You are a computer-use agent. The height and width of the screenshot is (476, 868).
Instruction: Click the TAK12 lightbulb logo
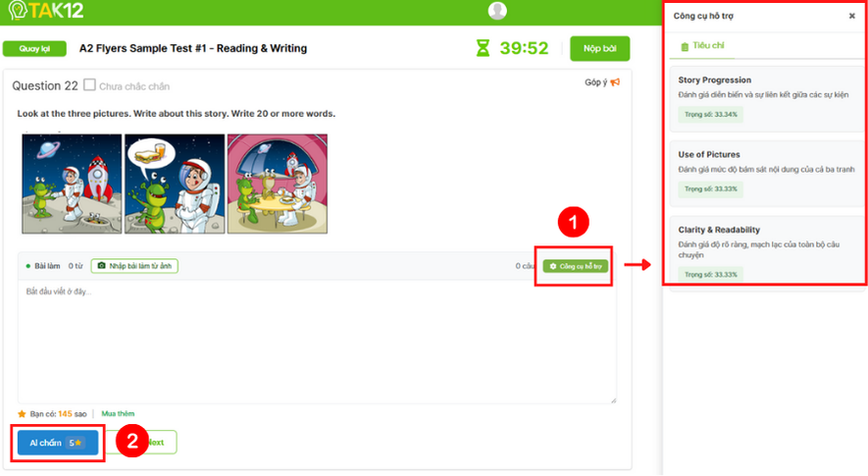18,11
